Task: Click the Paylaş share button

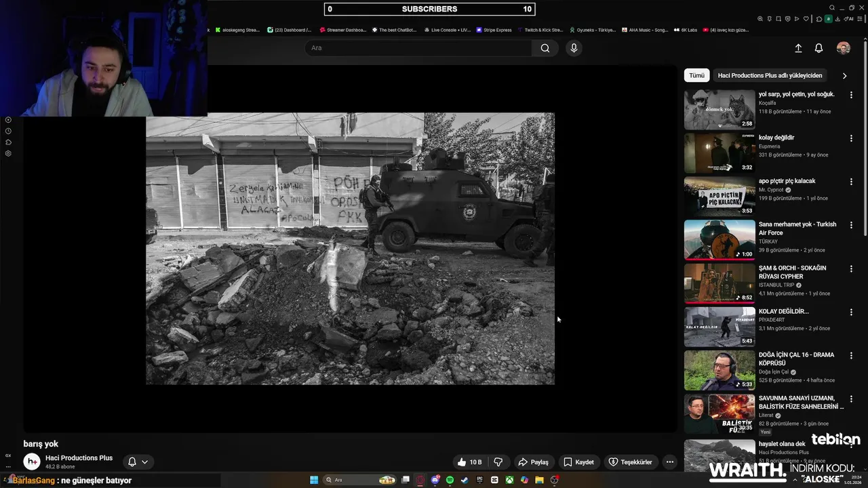Action: tap(533, 462)
